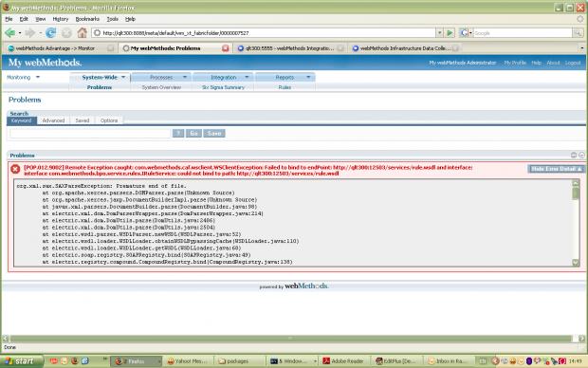The height and width of the screenshot is (368, 588).
Task: Click the search magnifier button
Action: [x=578, y=33]
